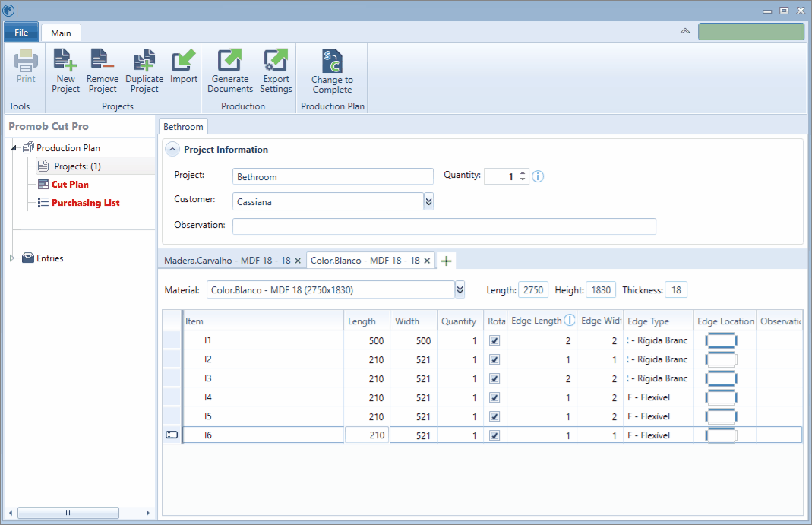Toggle rotate checkbox for item I1
Screen dimensions: 812x525
[494, 340]
